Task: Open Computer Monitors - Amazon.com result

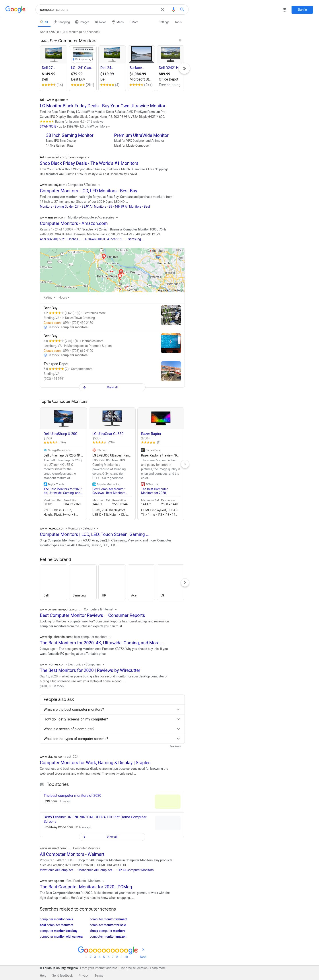Action: (74, 223)
